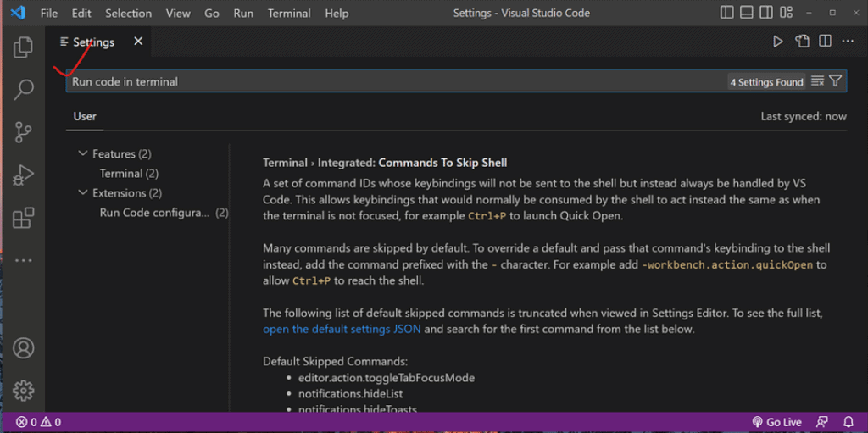Click the Run Code play icon
The width and height of the screenshot is (868, 433).
(x=777, y=42)
